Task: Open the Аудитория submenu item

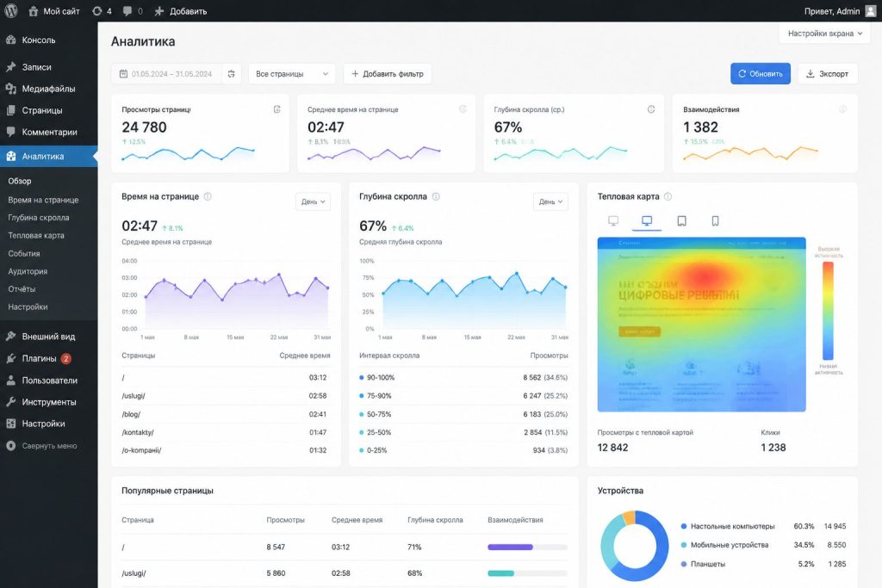Action: point(28,271)
